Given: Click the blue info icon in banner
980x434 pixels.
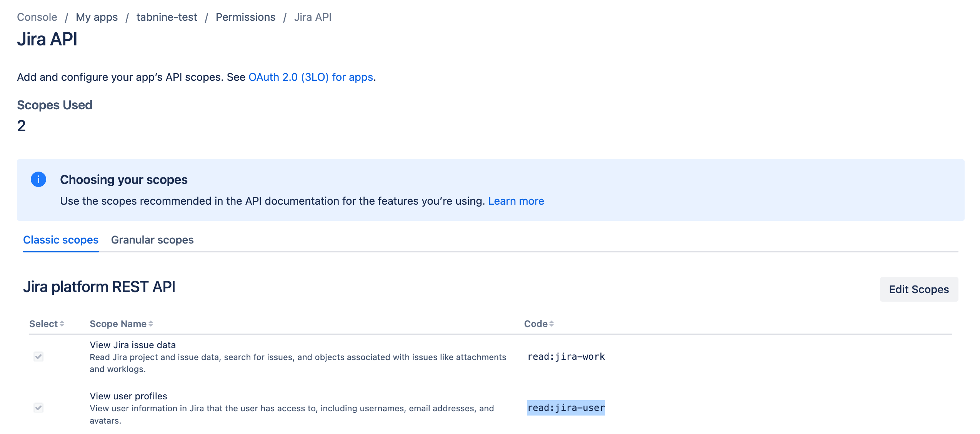Looking at the screenshot, I should (x=38, y=179).
